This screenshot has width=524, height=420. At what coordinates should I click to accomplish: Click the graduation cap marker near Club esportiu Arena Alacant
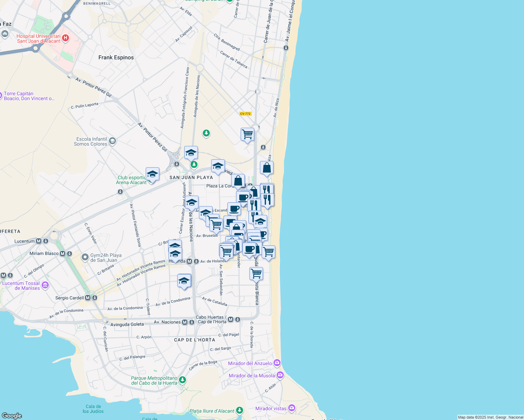pos(152,175)
